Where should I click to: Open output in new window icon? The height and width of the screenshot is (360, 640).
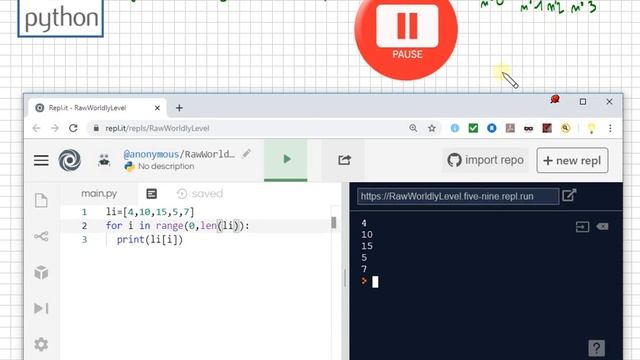(569, 196)
